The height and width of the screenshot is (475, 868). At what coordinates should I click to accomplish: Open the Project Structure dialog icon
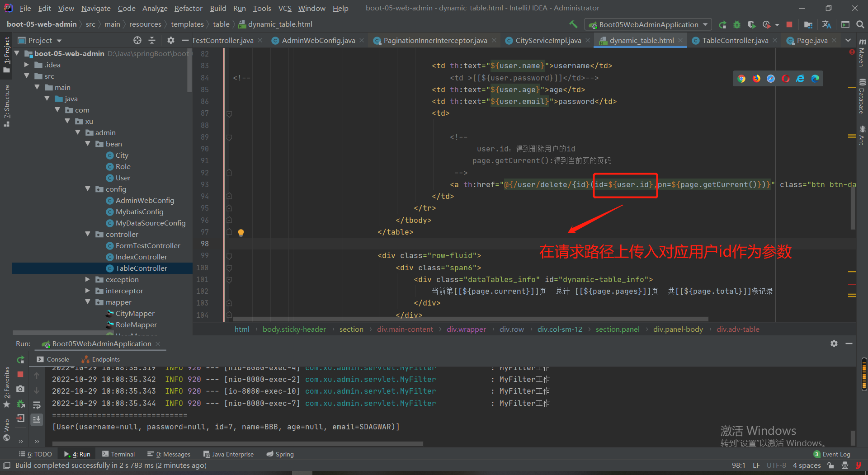pos(808,24)
